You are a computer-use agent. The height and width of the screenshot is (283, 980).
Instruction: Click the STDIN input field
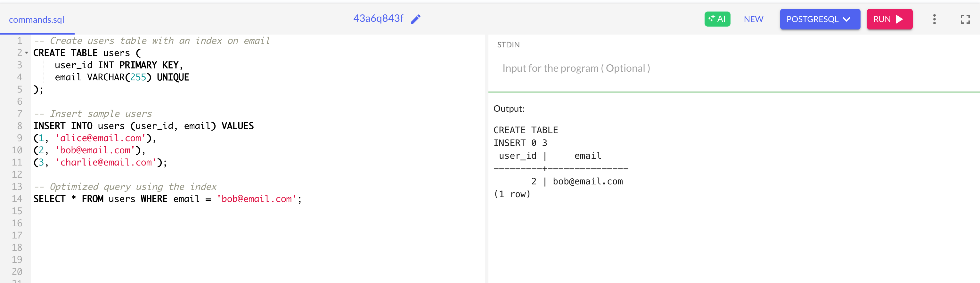734,69
